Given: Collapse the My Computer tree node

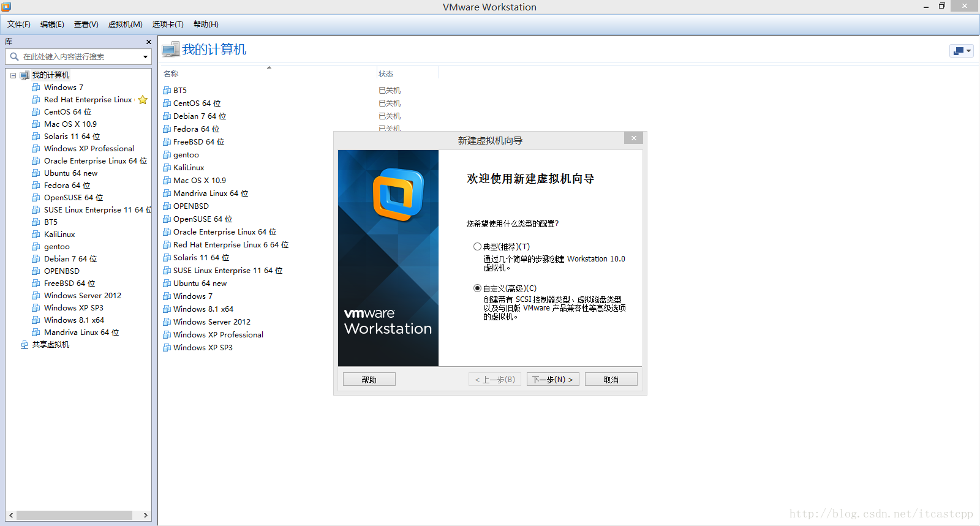Looking at the screenshot, I should 13,75.
